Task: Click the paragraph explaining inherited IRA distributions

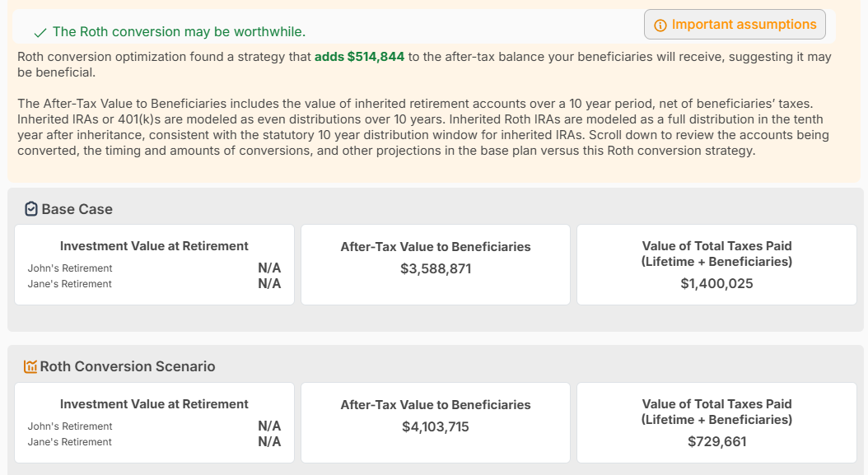Action: click(423, 127)
